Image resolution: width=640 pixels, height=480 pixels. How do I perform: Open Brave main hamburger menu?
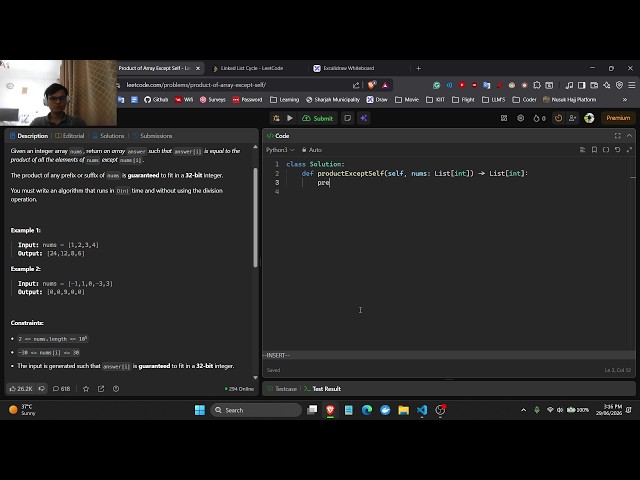pyautogui.click(x=631, y=85)
